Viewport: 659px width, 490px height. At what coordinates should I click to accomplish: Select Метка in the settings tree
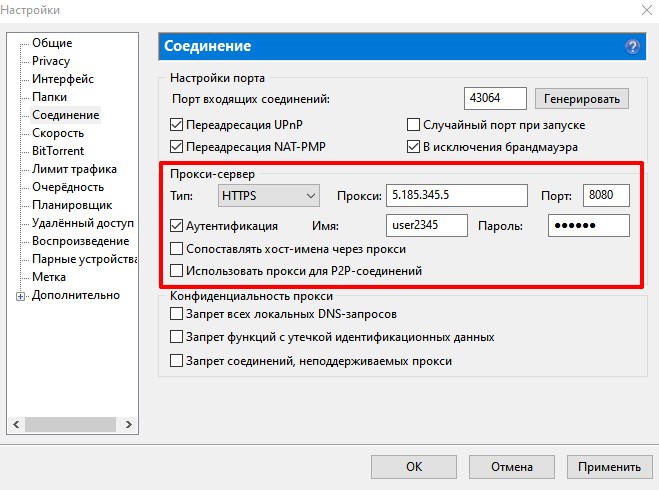coord(49,277)
